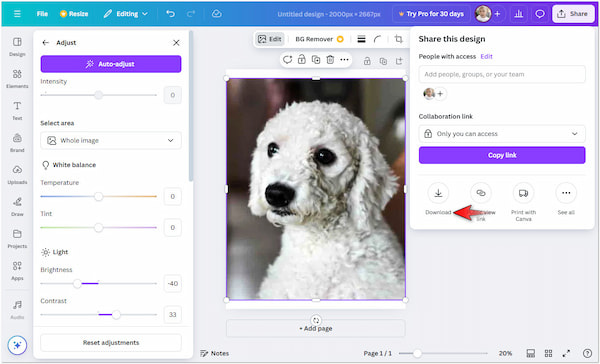Click the Reset adjustments button
Viewport: 600px width, 364px height.
point(111,343)
